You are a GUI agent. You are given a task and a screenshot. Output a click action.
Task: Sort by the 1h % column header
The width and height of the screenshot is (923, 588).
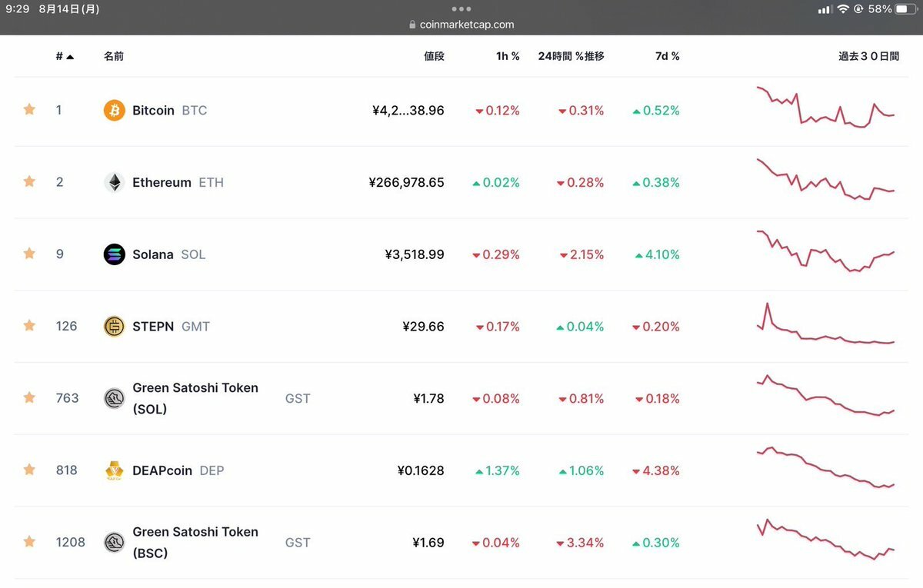click(508, 56)
